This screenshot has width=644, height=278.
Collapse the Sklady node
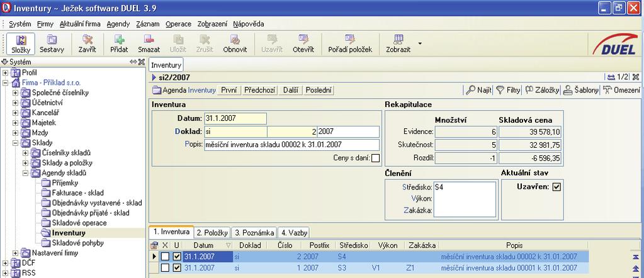(15, 143)
